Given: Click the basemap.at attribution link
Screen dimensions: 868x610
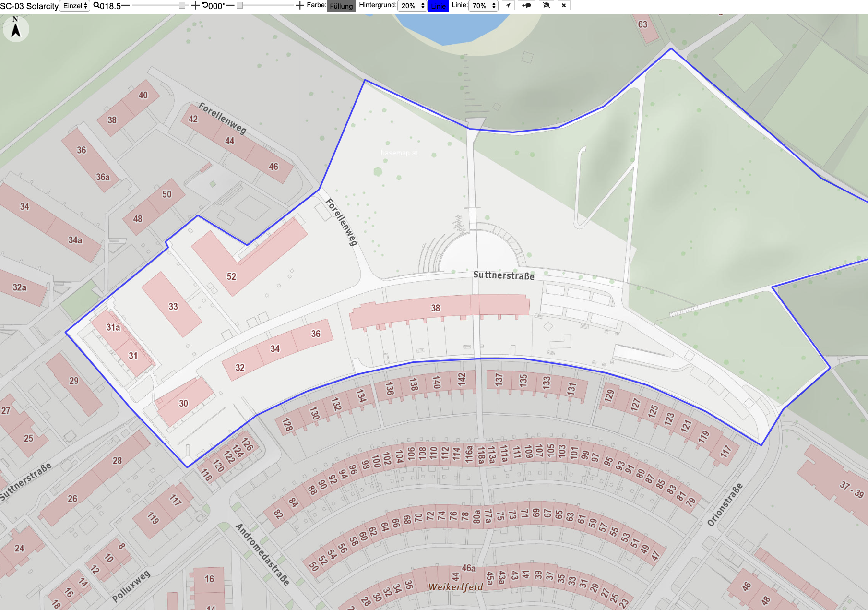Looking at the screenshot, I should pyautogui.click(x=399, y=153).
